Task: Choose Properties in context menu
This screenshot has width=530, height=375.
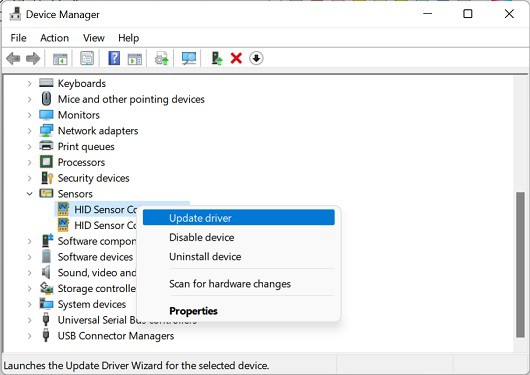Action: [239, 311]
